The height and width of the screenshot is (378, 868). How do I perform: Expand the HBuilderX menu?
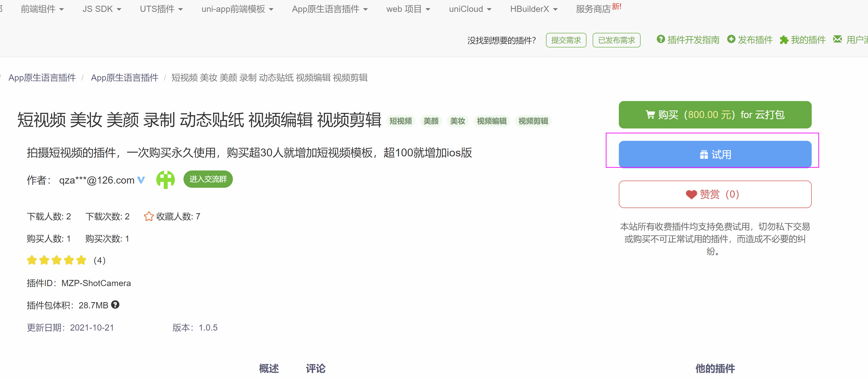534,9
